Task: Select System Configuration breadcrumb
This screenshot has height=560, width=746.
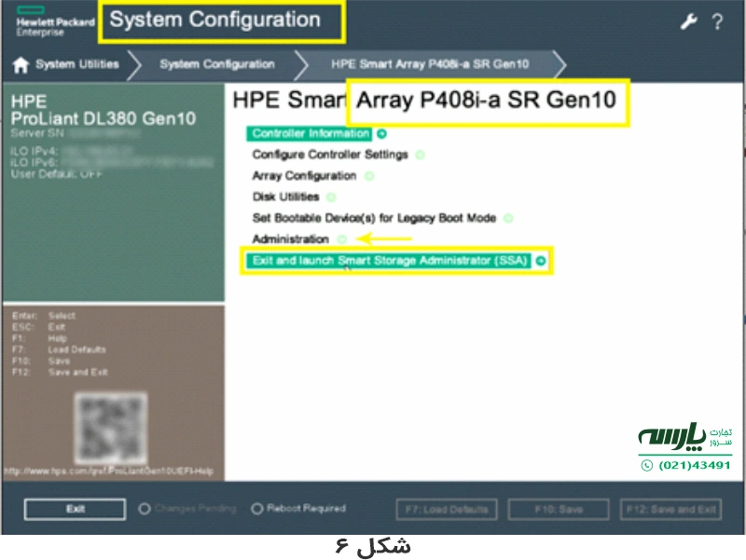Action: (216, 65)
